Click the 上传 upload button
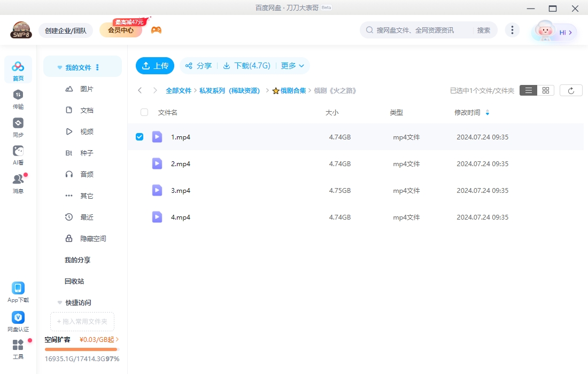Image resolution: width=588 pixels, height=374 pixels. 155,66
